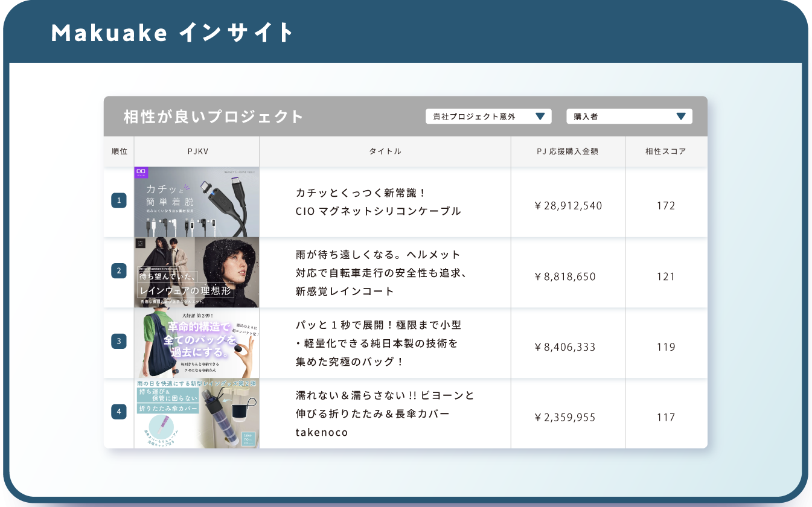Click the compatibility score 172
The width and height of the screenshot is (812, 507).
point(666,206)
